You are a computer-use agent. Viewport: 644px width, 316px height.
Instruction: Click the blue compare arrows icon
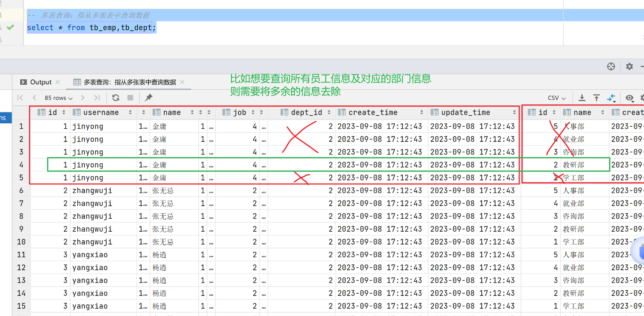(x=611, y=98)
